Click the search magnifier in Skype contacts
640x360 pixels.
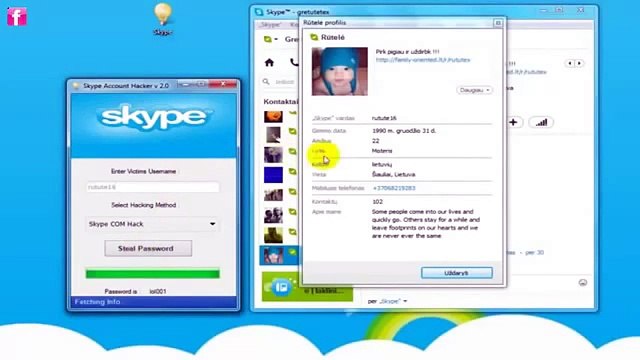(266, 82)
